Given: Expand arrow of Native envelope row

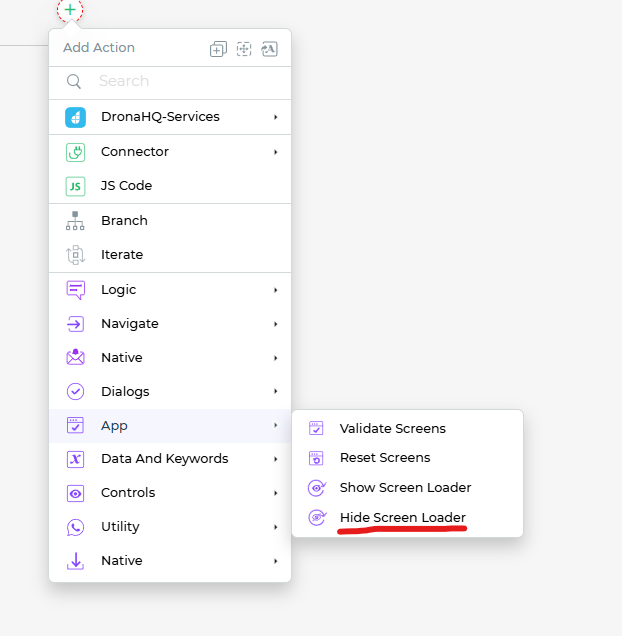Looking at the screenshot, I should (275, 358).
